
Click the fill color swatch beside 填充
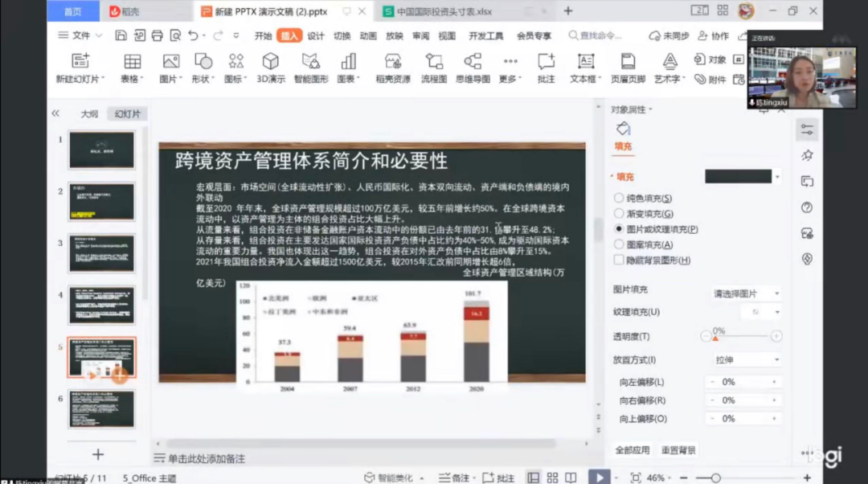pyautogui.click(x=738, y=176)
